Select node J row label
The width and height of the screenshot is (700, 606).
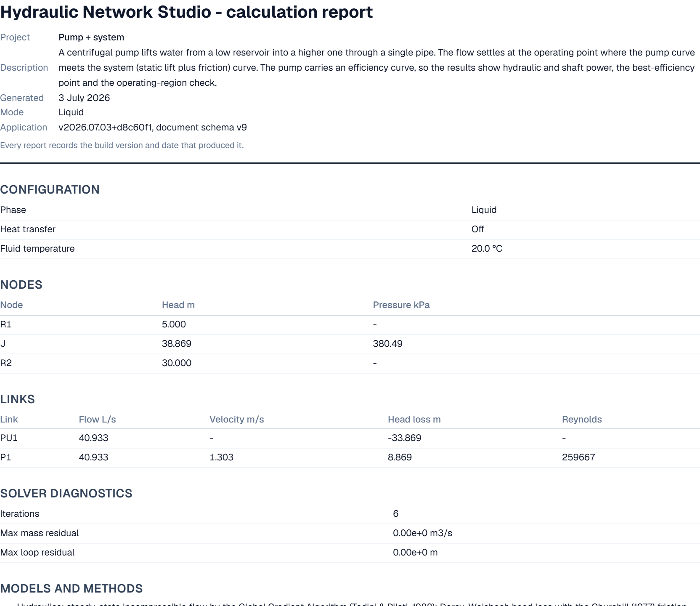pos(3,343)
